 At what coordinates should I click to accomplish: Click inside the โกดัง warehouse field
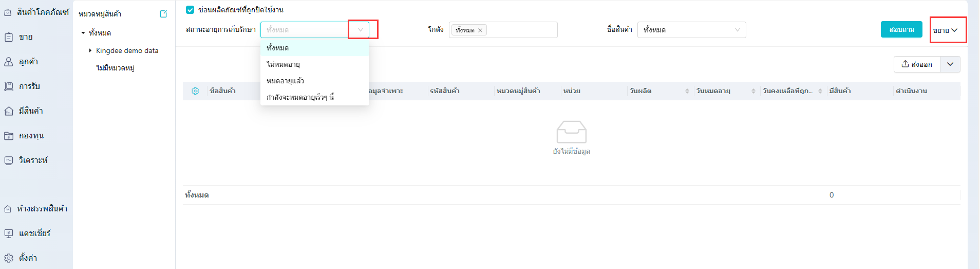point(521,30)
